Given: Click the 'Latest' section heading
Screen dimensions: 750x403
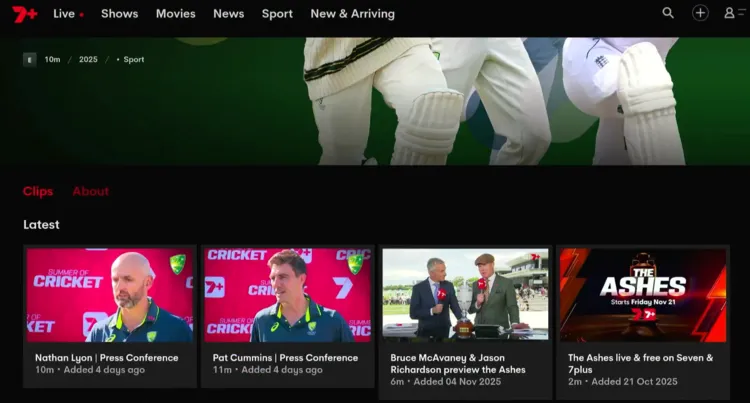Looking at the screenshot, I should (x=41, y=225).
